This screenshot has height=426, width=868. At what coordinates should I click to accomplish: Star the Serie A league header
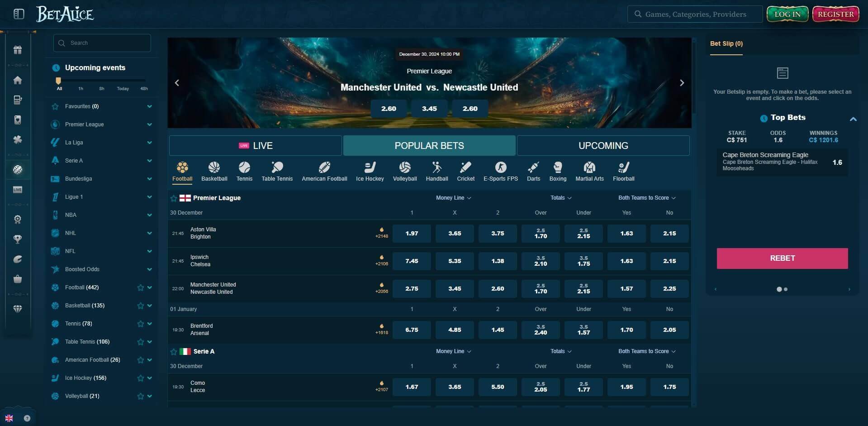pyautogui.click(x=173, y=351)
